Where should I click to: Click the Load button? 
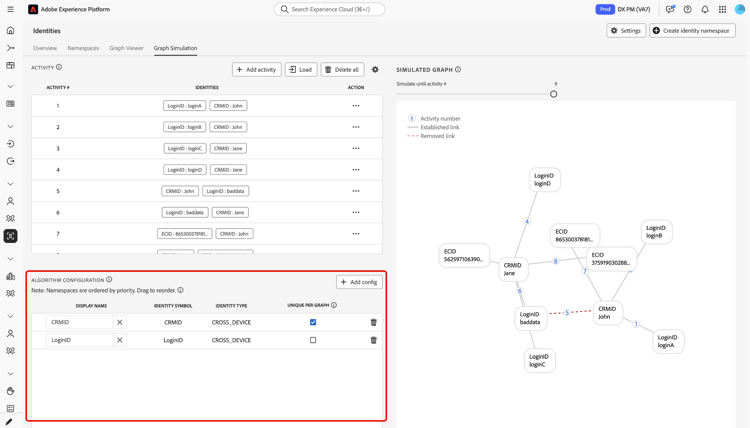point(301,69)
